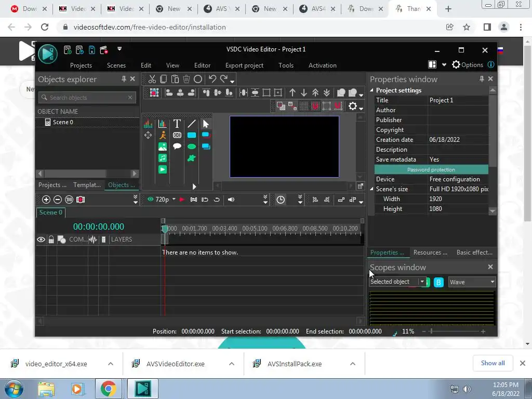Add a chart object with colored bars
532x399 pixels.
pyautogui.click(x=163, y=124)
